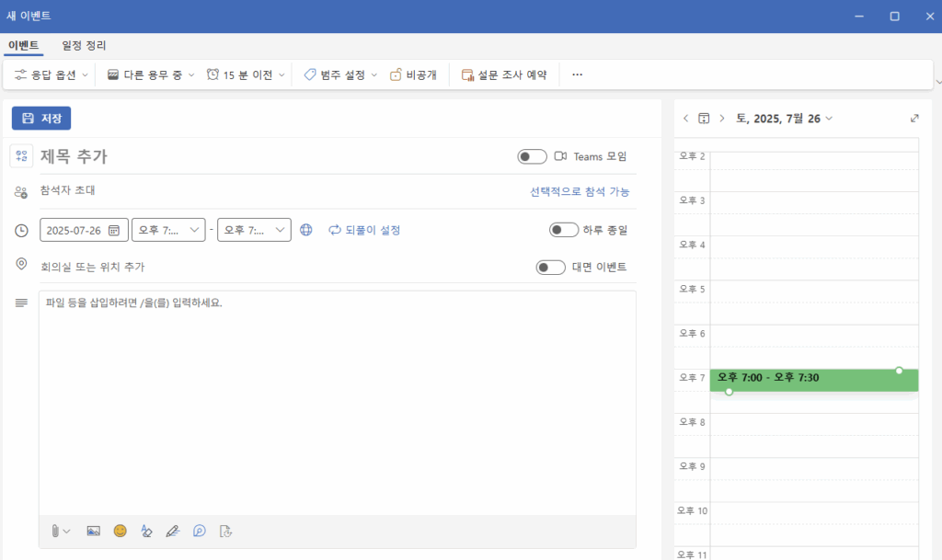
Task: Open the start time combo box
Action: pos(168,230)
